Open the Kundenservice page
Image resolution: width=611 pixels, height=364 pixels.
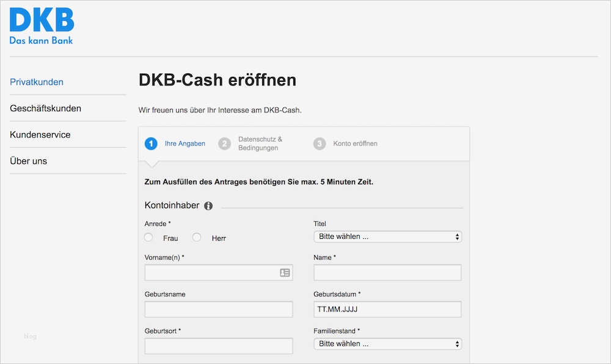tap(40, 134)
